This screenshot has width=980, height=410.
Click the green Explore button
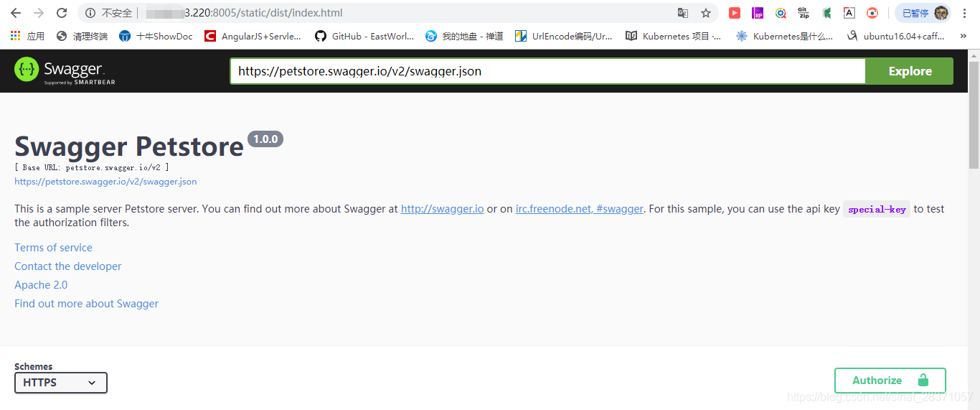tap(910, 71)
